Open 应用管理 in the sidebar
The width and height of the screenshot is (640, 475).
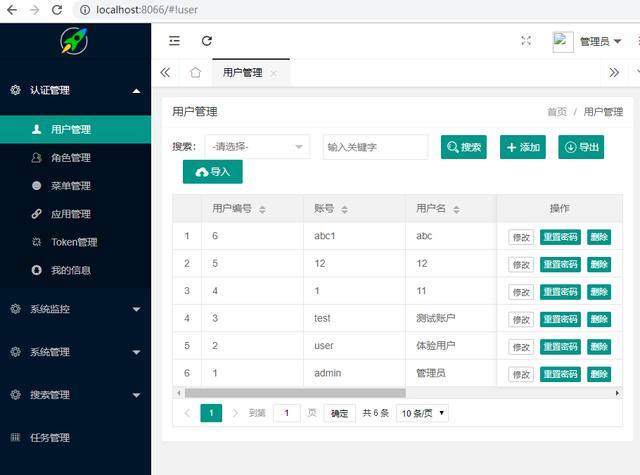click(76, 214)
